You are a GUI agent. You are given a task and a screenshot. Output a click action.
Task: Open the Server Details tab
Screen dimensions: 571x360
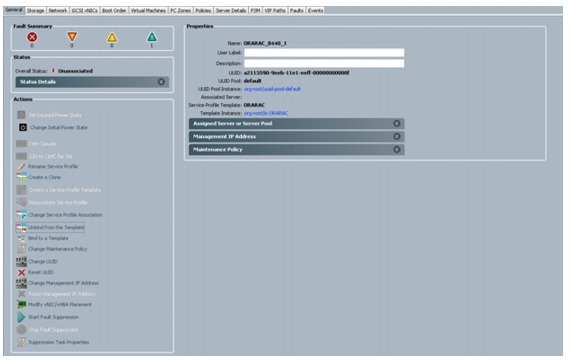[231, 11]
